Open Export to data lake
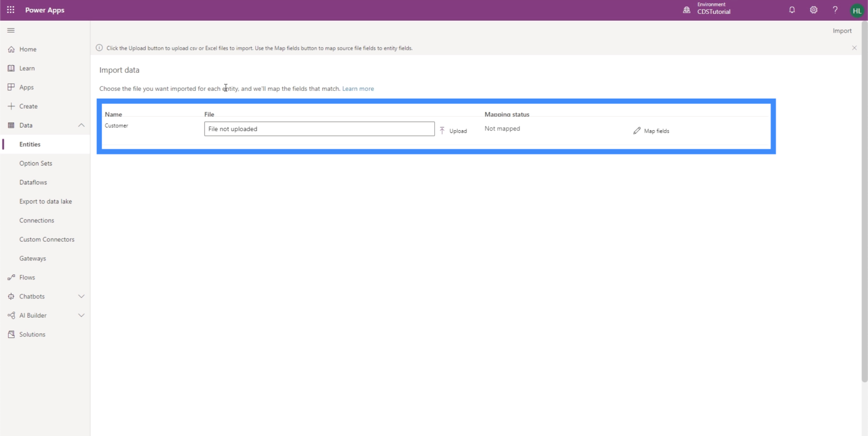This screenshot has height=436, width=868. tap(45, 201)
